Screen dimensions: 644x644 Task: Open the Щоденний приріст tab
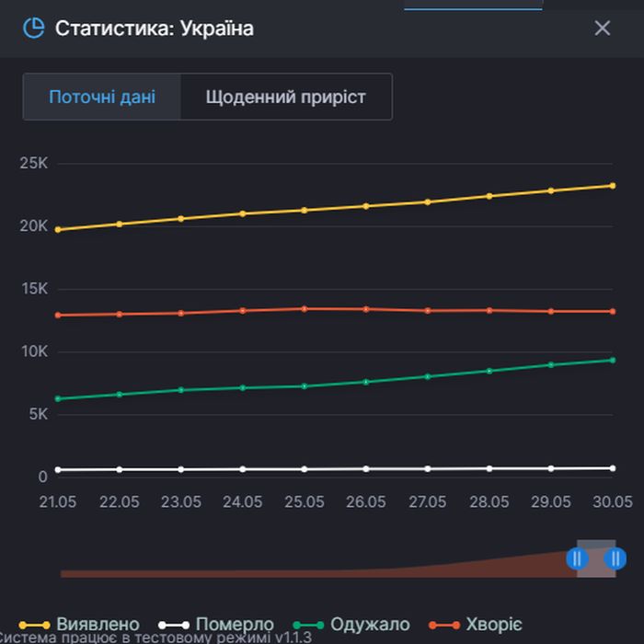click(286, 97)
